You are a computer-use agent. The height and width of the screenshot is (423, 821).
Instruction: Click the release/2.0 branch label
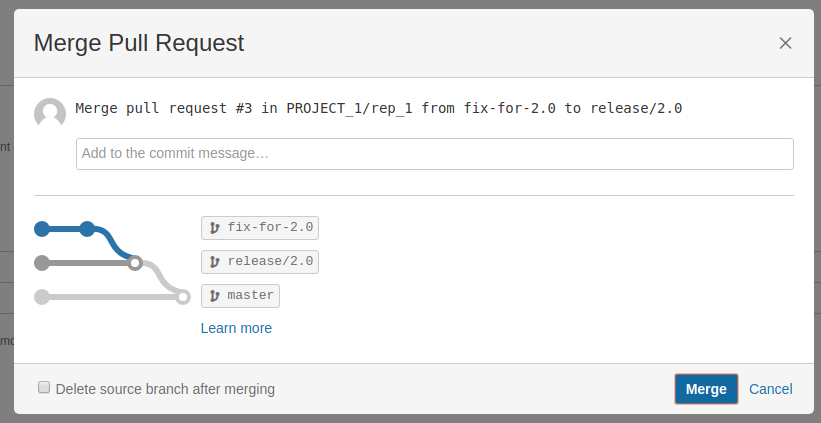(x=270, y=262)
